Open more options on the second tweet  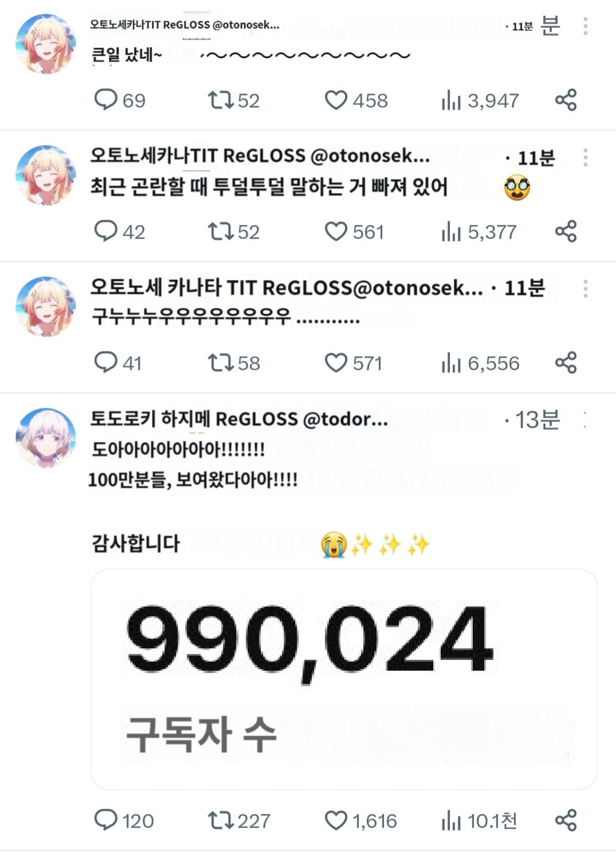pyautogui.click(x=585, y=157)
